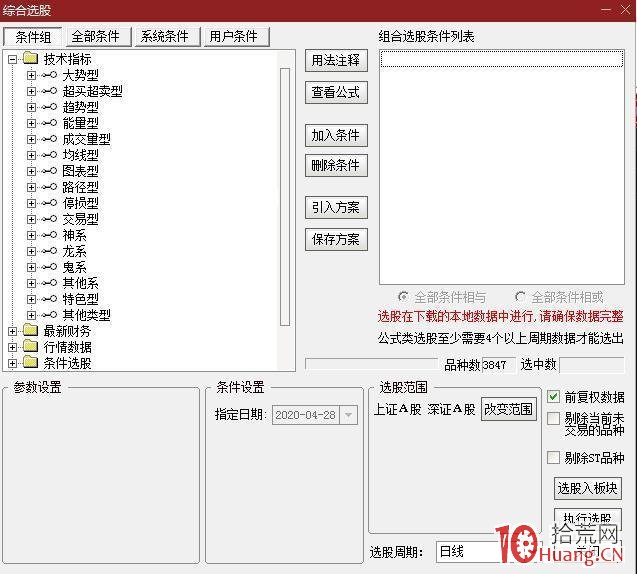Click the 技术指标 folder icon
The image size is (637, 574).
(x=30, y=58)
